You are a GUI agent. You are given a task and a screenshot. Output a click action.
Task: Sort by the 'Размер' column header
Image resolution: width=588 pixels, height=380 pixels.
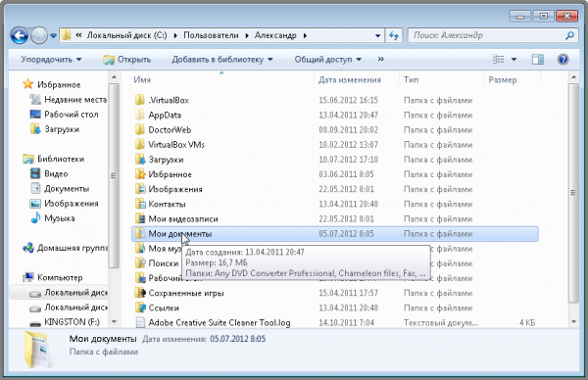pos(503,79)
